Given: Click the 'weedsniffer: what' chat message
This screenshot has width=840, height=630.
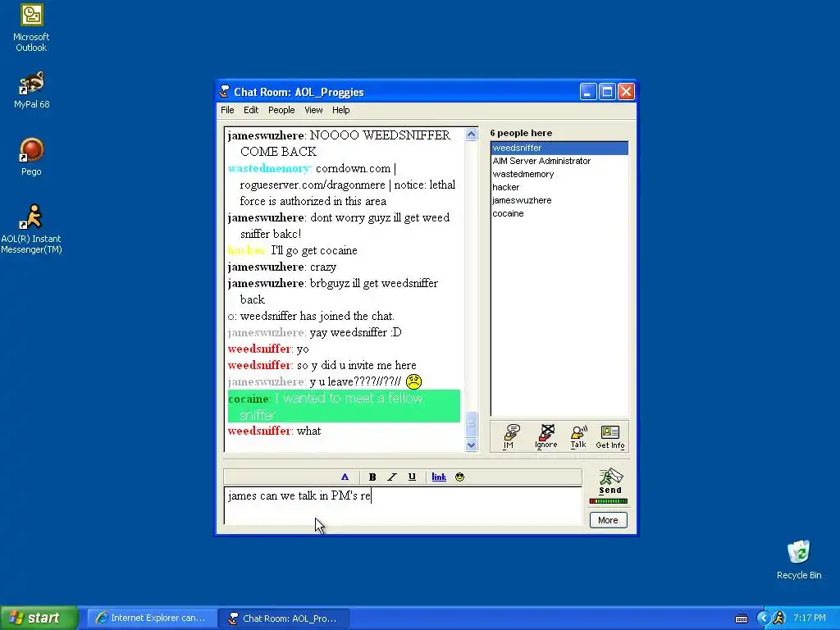Looking at the screenshot, I should coord(274,431).
